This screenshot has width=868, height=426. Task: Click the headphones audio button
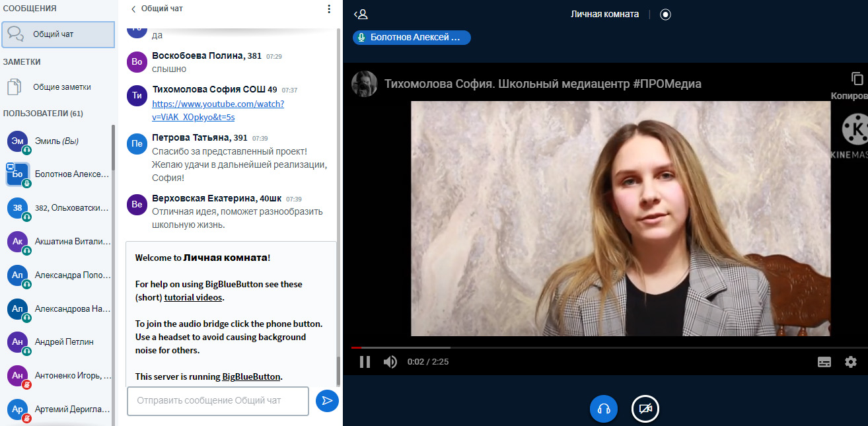tap(603, 409)
